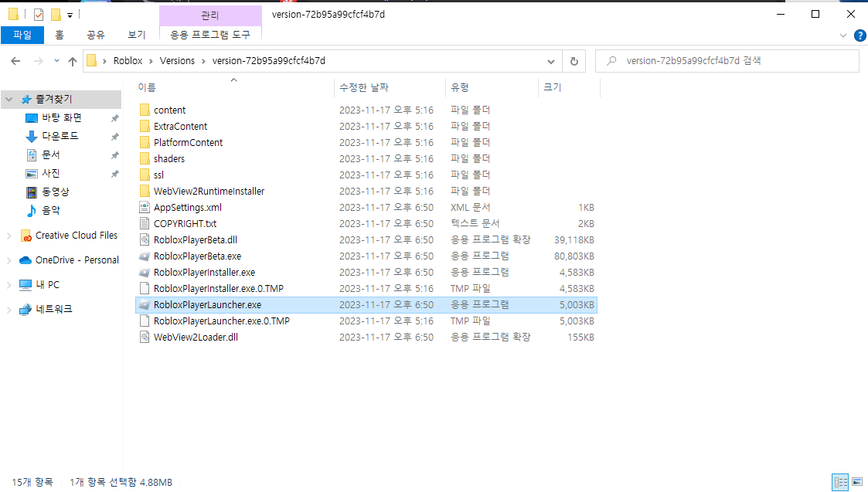Select the file name WebView2Loader.dll
This screenshot has width=868, height=492.
pos(196,337)
